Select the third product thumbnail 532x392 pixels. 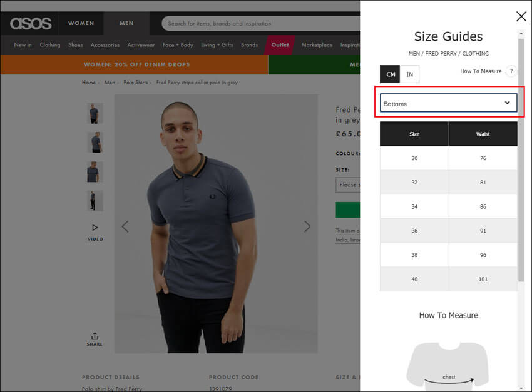95,172
